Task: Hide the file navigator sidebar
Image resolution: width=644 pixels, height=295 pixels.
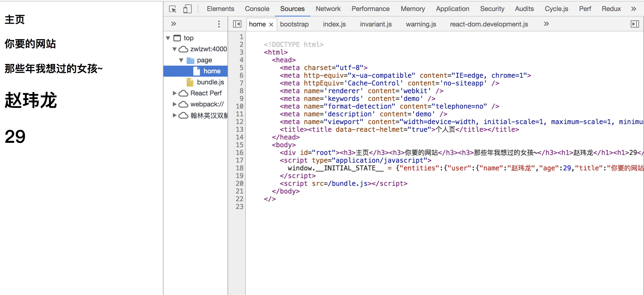Action: pyautogui.click(x=237, y=24)
